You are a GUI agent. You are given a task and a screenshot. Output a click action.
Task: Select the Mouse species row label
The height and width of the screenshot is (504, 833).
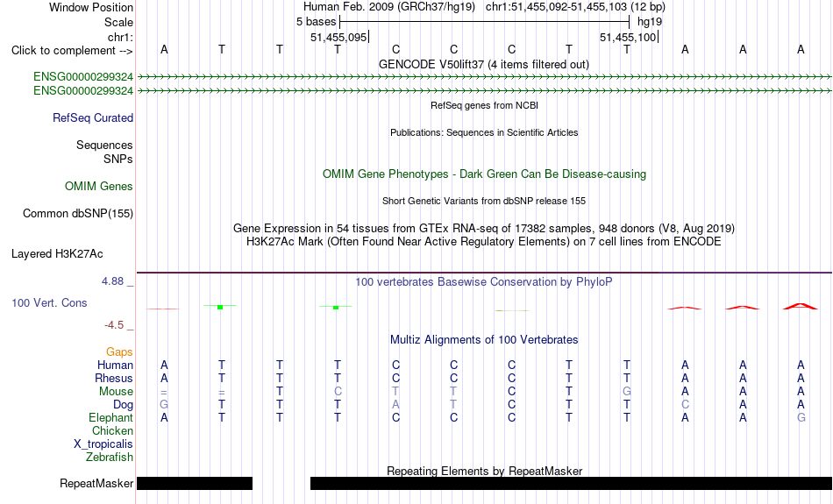pos(116,392)
